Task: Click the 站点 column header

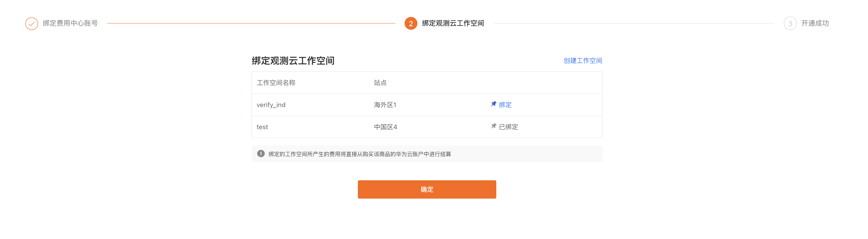Action: pos(380,83)
